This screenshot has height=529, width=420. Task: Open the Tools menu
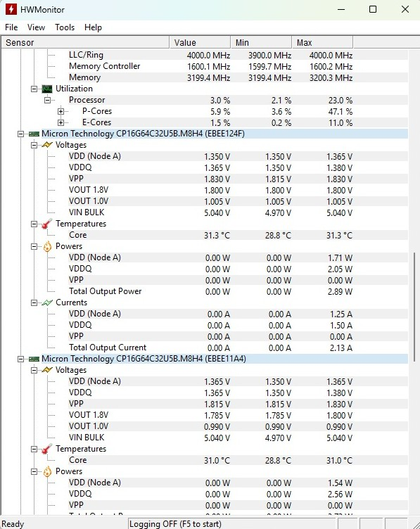[x=65, y=27]
